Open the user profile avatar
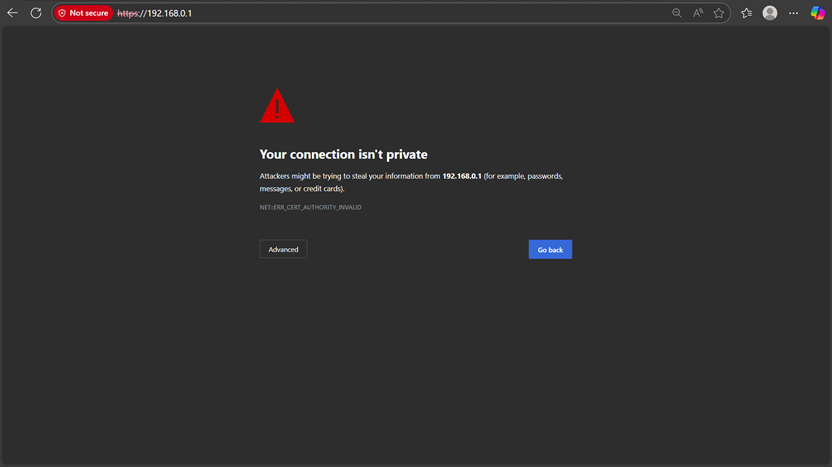Screen dimensions: 832x467 770,13
